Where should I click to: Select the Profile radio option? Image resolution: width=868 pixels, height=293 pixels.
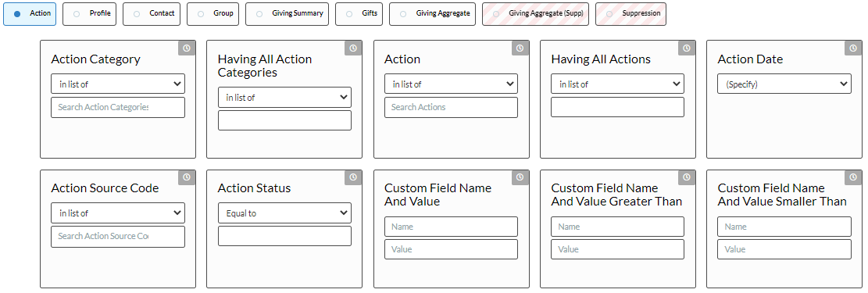tap(89, 14)
